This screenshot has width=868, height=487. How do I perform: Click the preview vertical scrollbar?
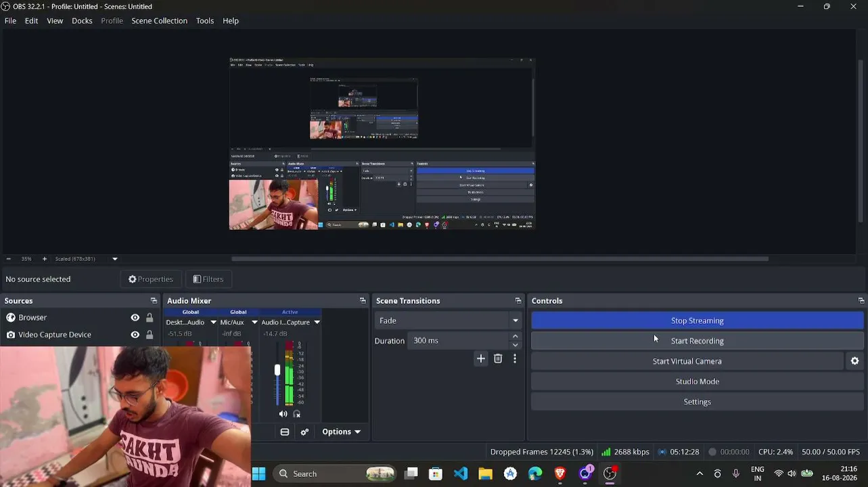pyautogui.click(x=861, y=140)
